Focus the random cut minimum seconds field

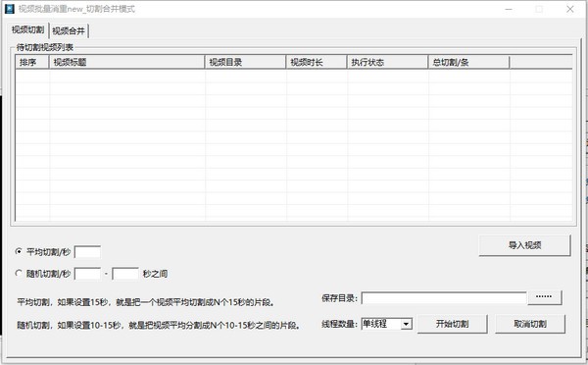click(x=87, y=274)
